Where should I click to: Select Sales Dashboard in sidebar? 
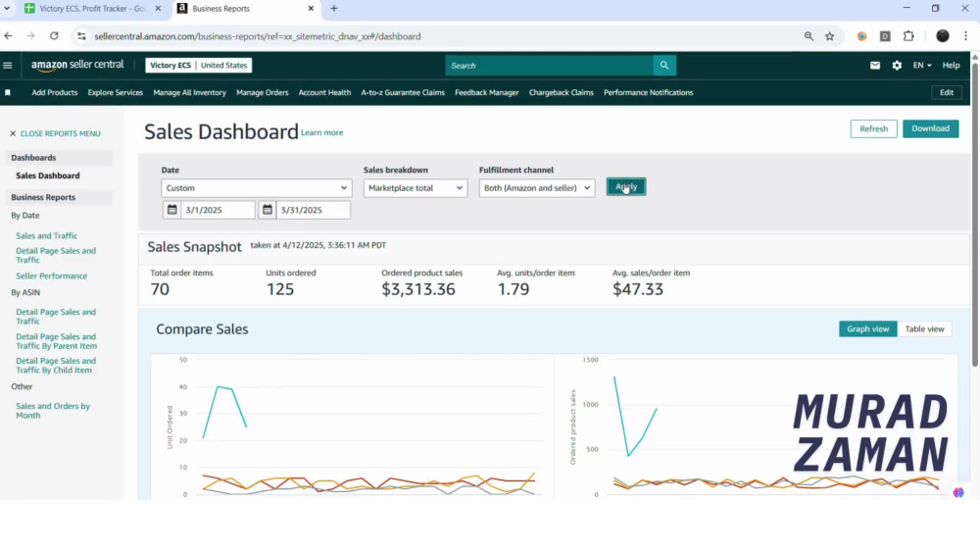coord(47,176)
